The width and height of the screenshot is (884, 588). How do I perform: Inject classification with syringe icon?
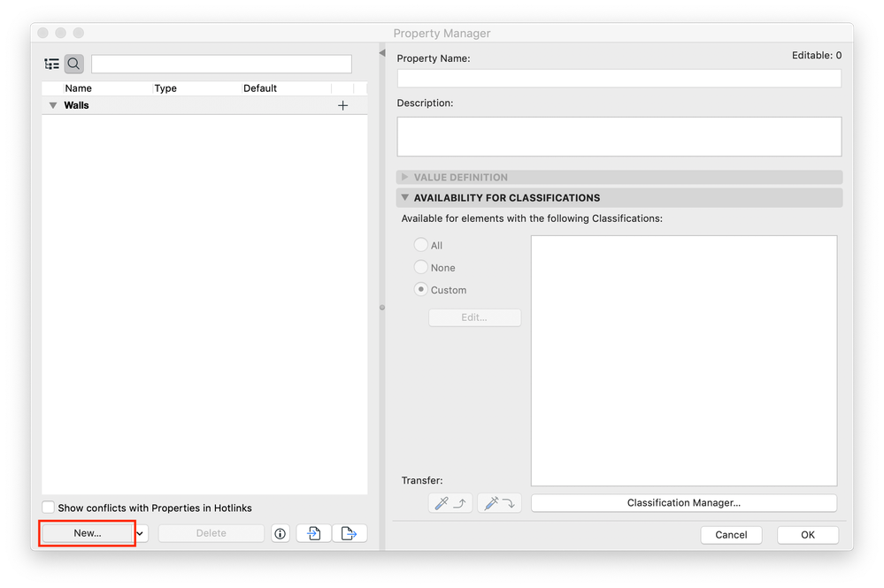[x=499, y=503]
